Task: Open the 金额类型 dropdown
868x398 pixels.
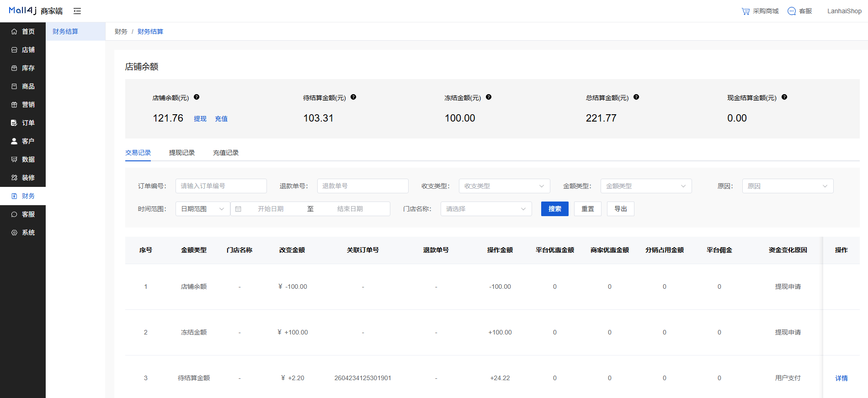Action: click(x=646, y=186)
